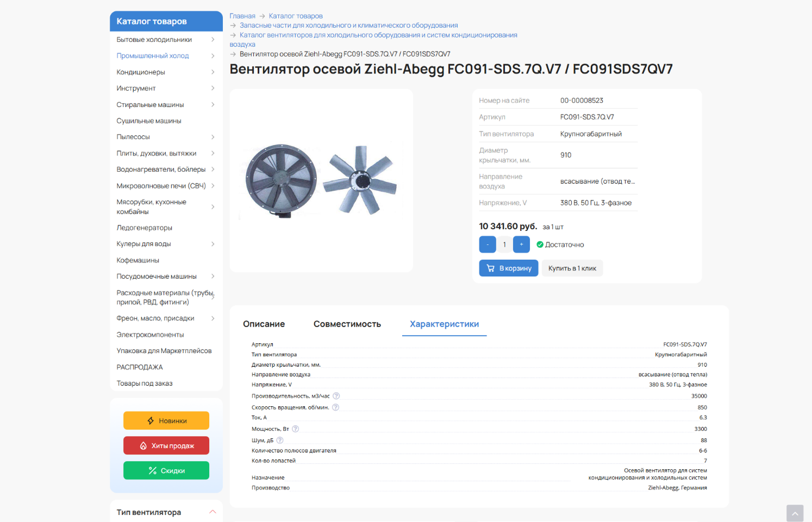The width and height of the screenshot is (812, 522).
Task: Go to Главная breadcrumb link
Action: click(242, 16)
